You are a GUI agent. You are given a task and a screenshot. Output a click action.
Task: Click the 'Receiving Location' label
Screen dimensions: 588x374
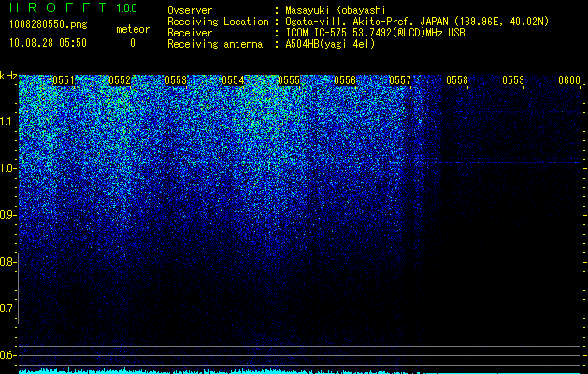[x=218, y=22]
